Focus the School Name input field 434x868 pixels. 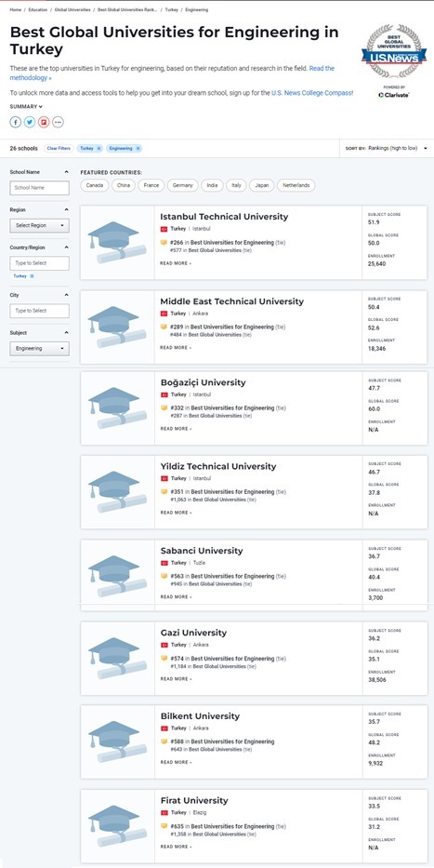(x=39, y=188)
